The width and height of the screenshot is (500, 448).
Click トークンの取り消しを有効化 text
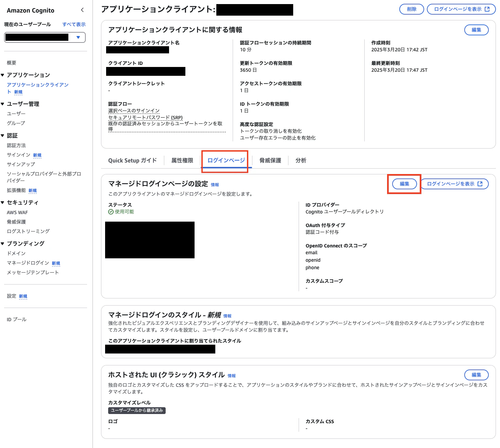coord(271,131)
